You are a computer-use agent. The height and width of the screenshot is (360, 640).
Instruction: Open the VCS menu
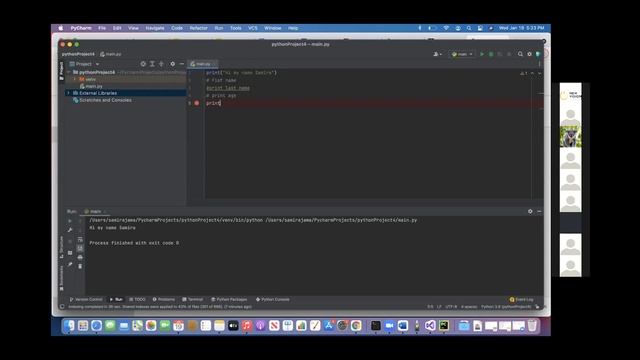click(253, 28)
